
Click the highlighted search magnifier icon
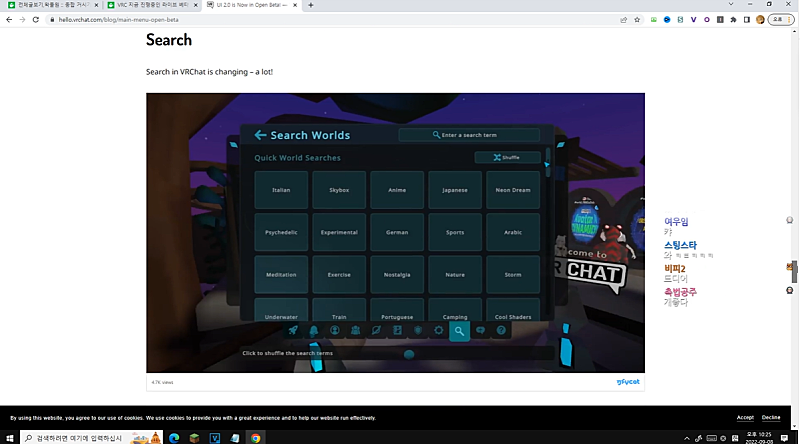pyautogui.click(x=459, y=331)
